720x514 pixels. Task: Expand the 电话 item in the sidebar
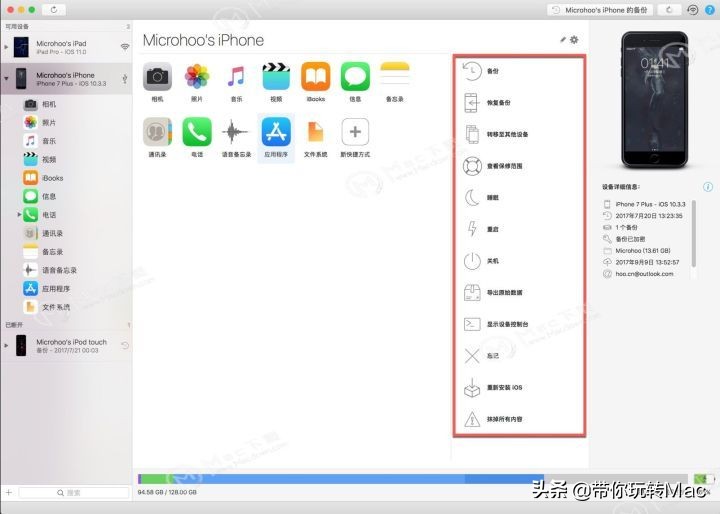(19, 215)
